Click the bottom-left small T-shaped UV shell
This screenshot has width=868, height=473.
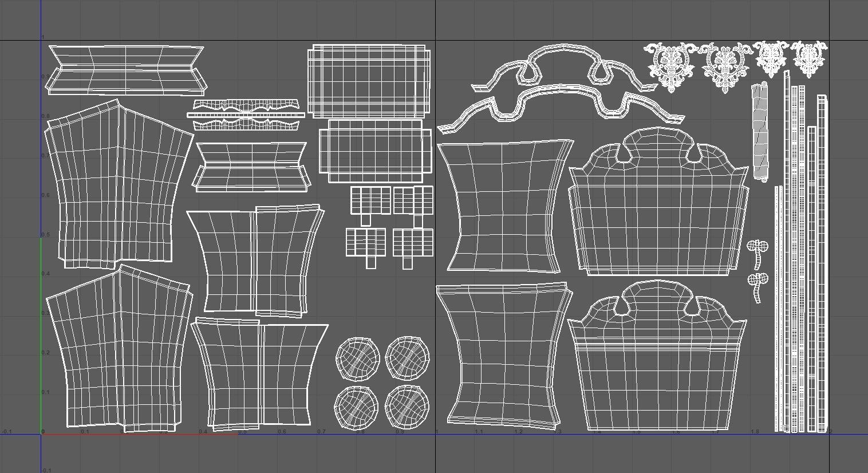(x=367, y=247)
